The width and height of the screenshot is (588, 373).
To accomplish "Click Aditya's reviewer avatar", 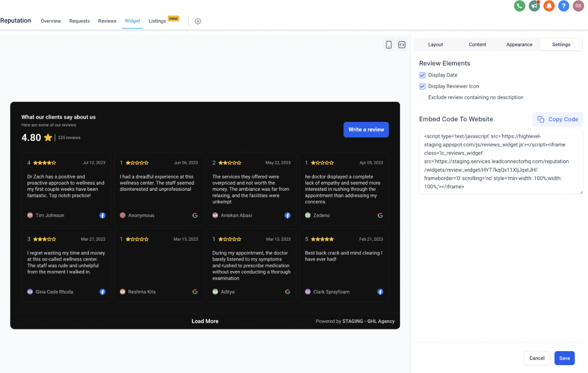I will [215, 292].
